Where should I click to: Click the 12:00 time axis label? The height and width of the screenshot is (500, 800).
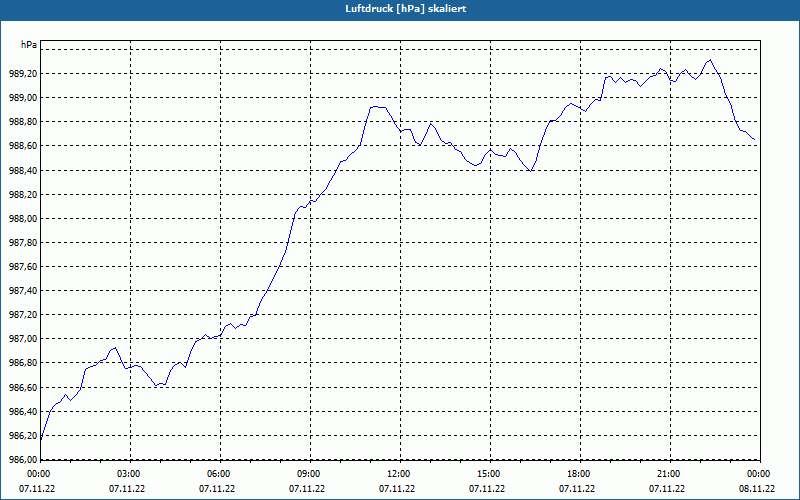point(400,473)
